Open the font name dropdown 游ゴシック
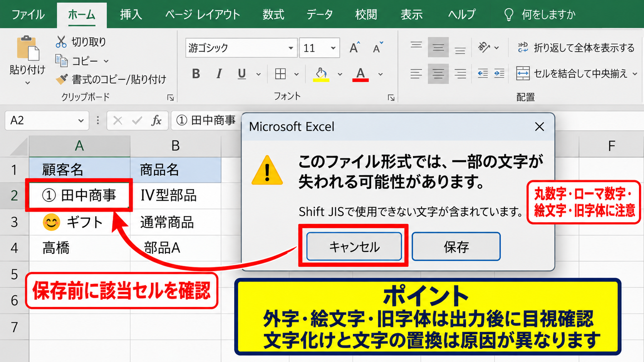 [x=291, y=48]
